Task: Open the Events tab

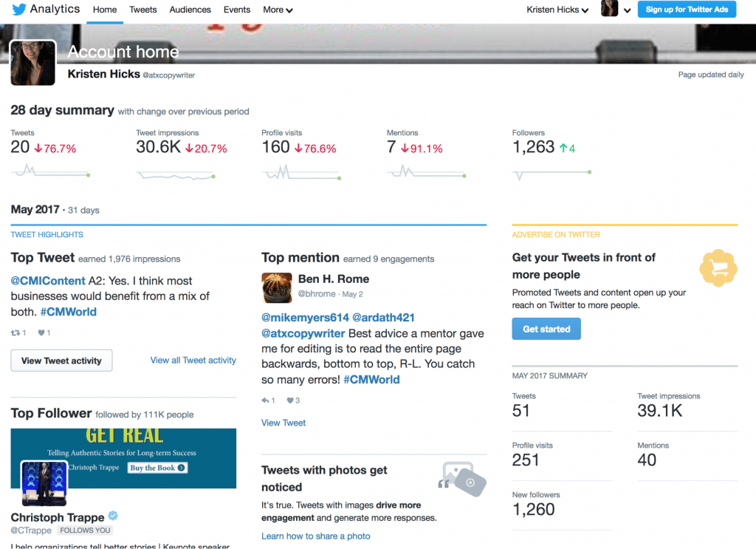Action: click(237, 10)
